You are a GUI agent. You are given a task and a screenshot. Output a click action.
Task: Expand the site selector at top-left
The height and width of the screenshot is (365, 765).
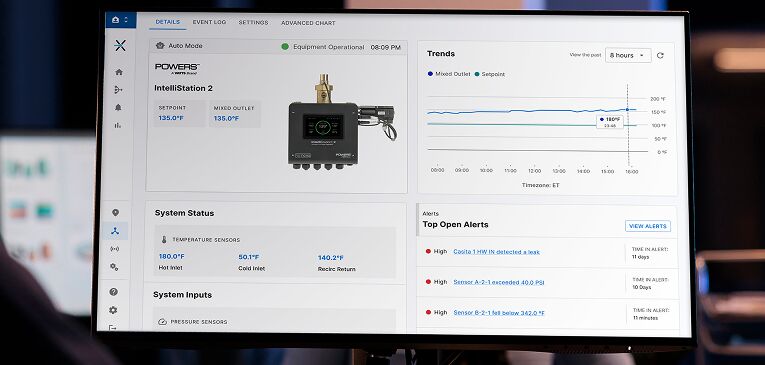[x=121, y=20]
